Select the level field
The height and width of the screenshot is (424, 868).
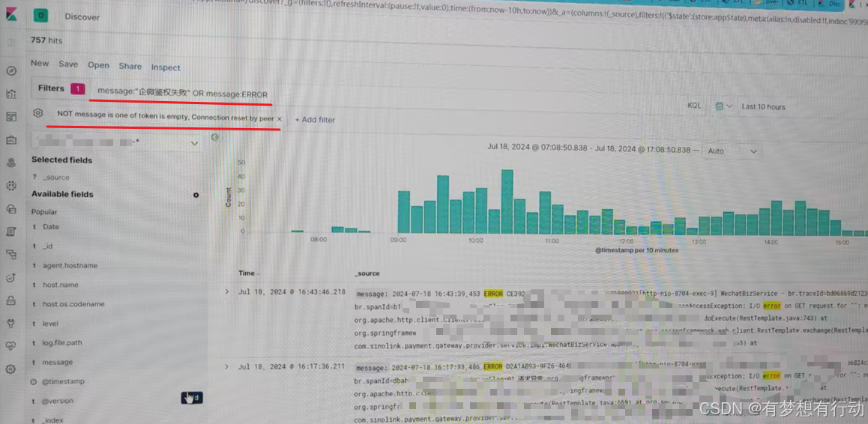point(50,324)
